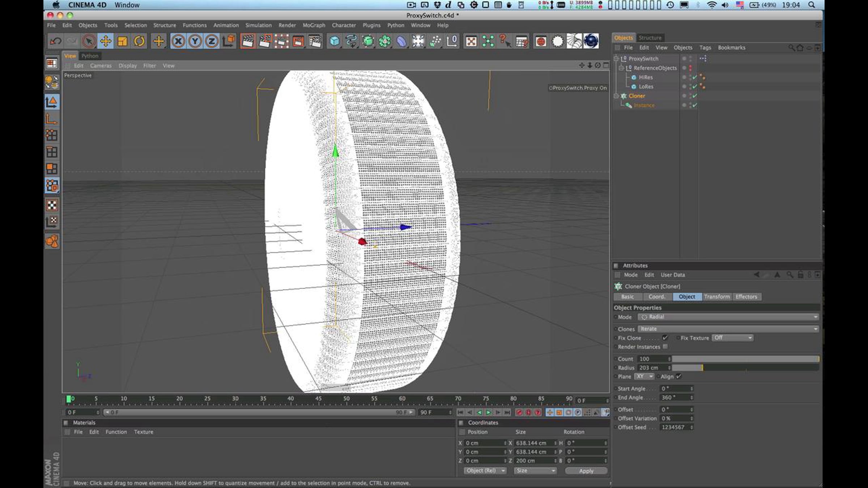
Task: Switch to the Structure tab
Action: 650,38
